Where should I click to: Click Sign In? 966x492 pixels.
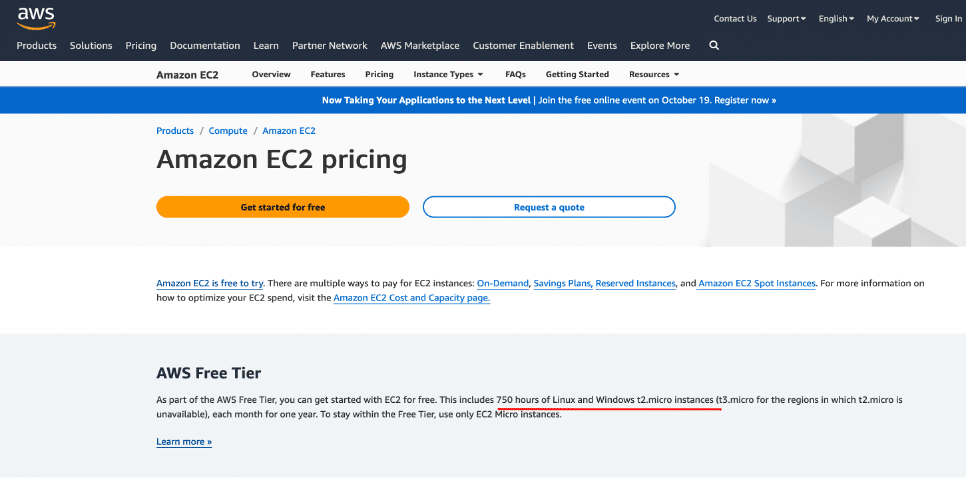tap(948, 18)
